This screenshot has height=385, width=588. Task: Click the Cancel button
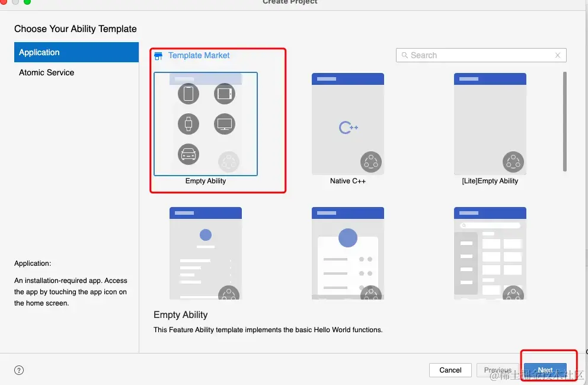(450, 370)
